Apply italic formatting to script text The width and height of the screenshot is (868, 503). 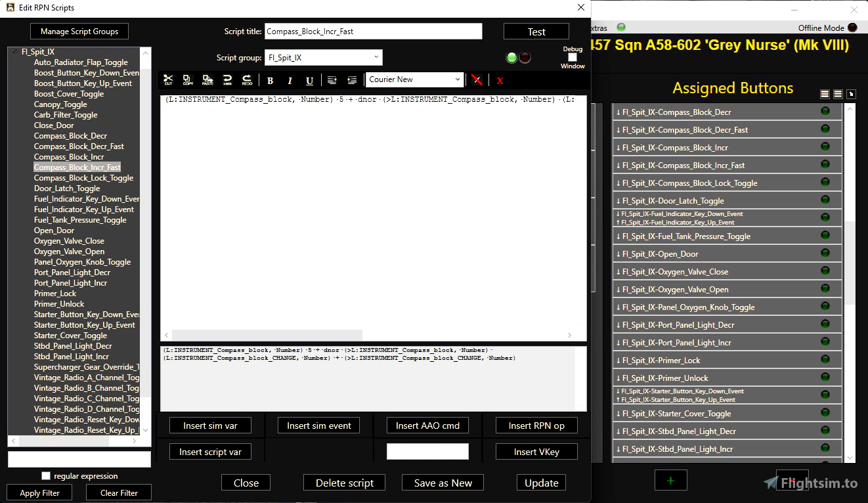(x=290, y=79)
